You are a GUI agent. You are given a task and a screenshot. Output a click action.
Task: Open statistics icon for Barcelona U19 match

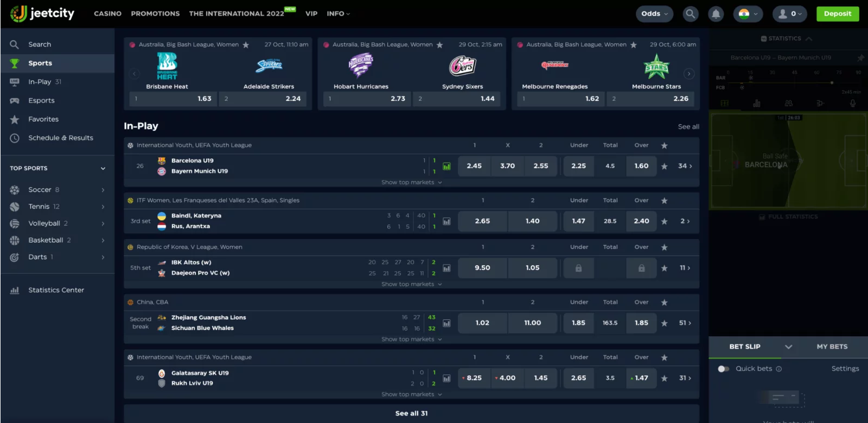[446, 166]
